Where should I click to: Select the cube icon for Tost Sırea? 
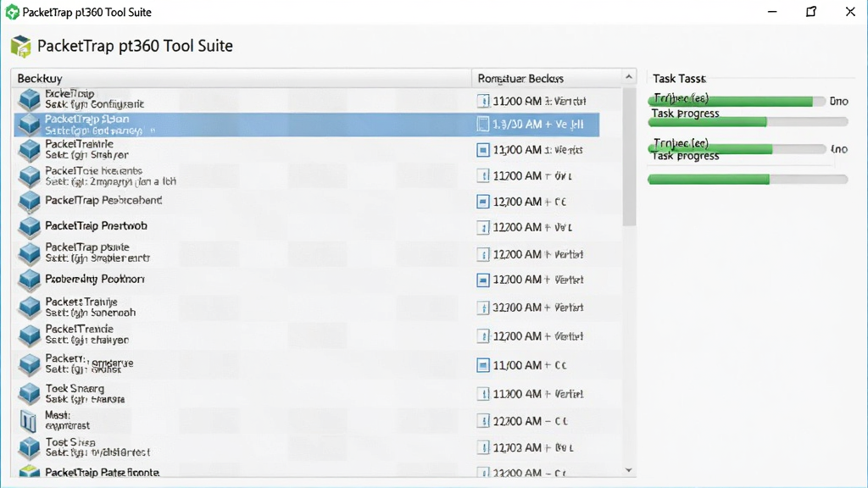click(30, 447)
